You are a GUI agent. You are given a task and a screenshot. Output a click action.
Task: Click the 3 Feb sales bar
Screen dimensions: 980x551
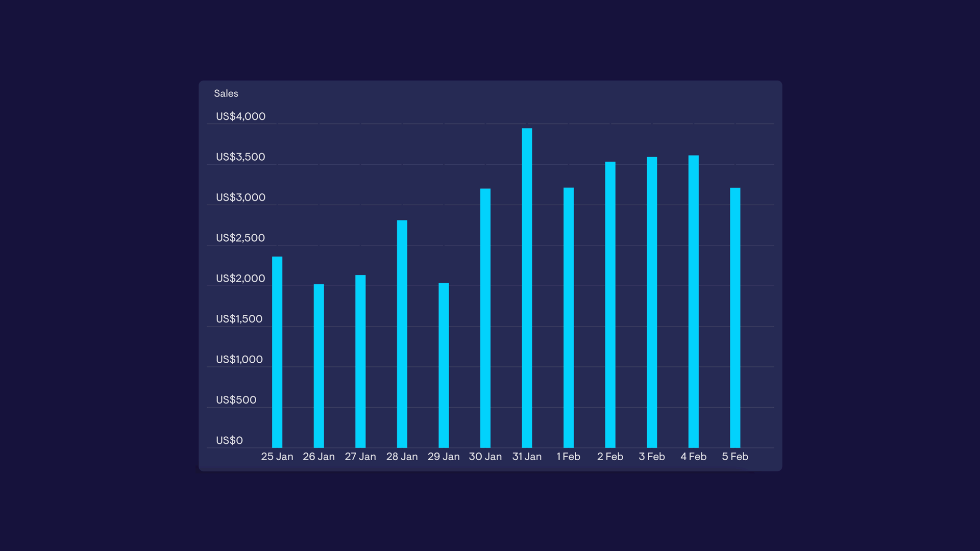pyautogui.click(x=652, y=303)
